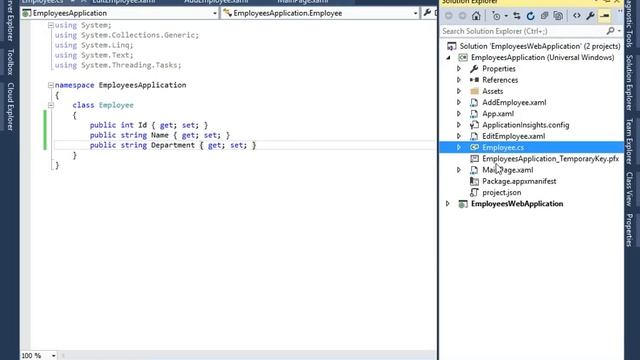
Task: Select the Solution 'EmployeesWebApplication' root node
Action: click(x=540, y=46)
